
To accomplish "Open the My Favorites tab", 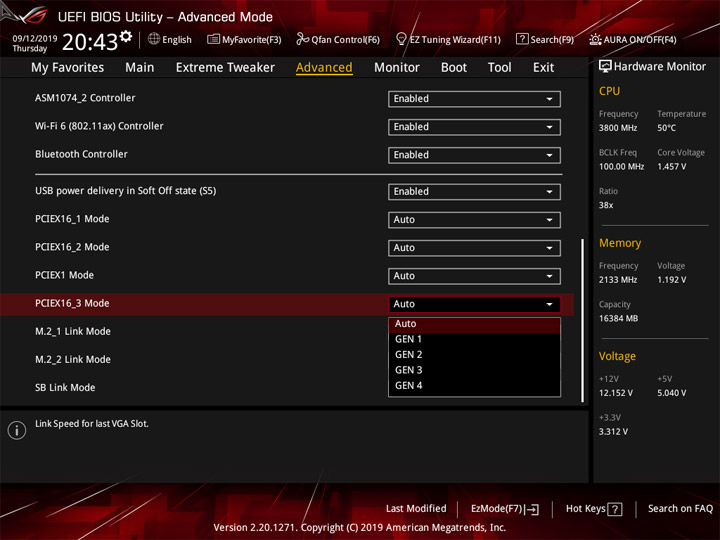I will tap(68, 68).
